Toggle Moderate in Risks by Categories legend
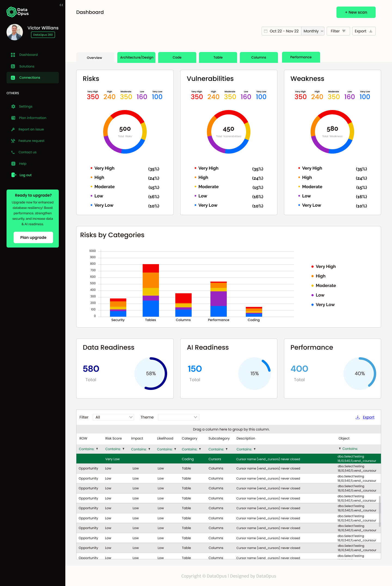 323,286
